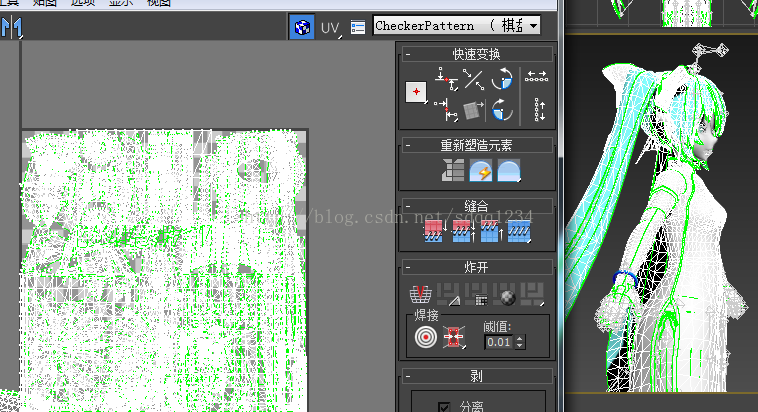Click the rotate clockwise 90 icon
758x412 pixels.
[502, 110]
